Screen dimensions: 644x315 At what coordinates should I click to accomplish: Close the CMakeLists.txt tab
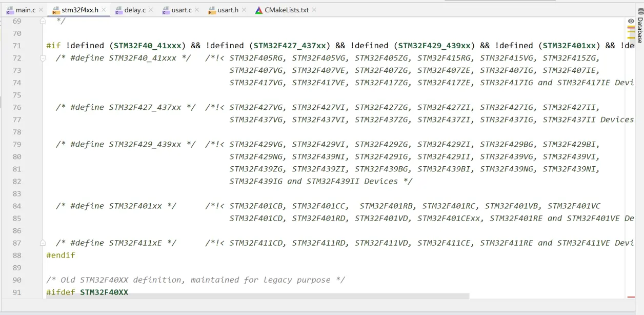pos(314,10)
